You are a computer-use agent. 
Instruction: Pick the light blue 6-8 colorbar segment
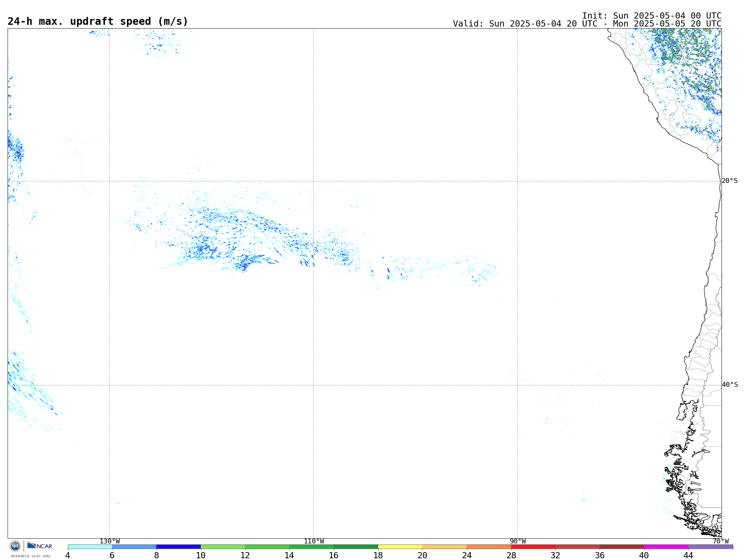pos(134,547)
